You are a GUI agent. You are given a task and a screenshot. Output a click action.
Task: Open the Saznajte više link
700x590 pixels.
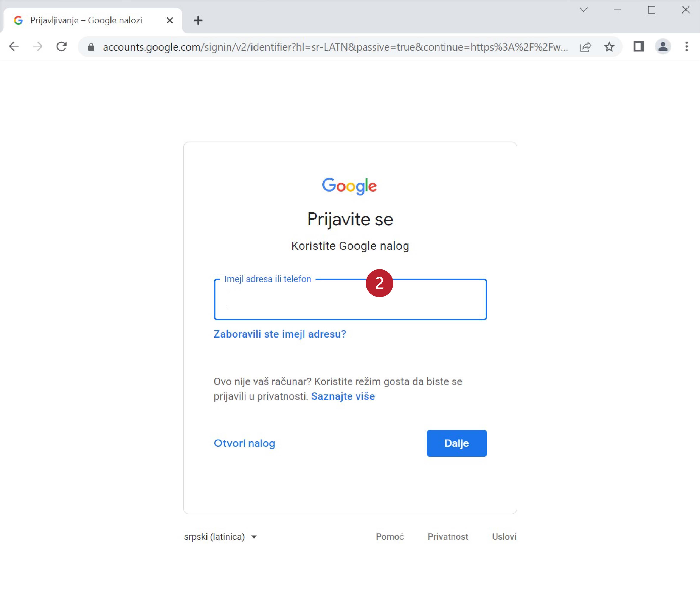(x=343, y=396)
